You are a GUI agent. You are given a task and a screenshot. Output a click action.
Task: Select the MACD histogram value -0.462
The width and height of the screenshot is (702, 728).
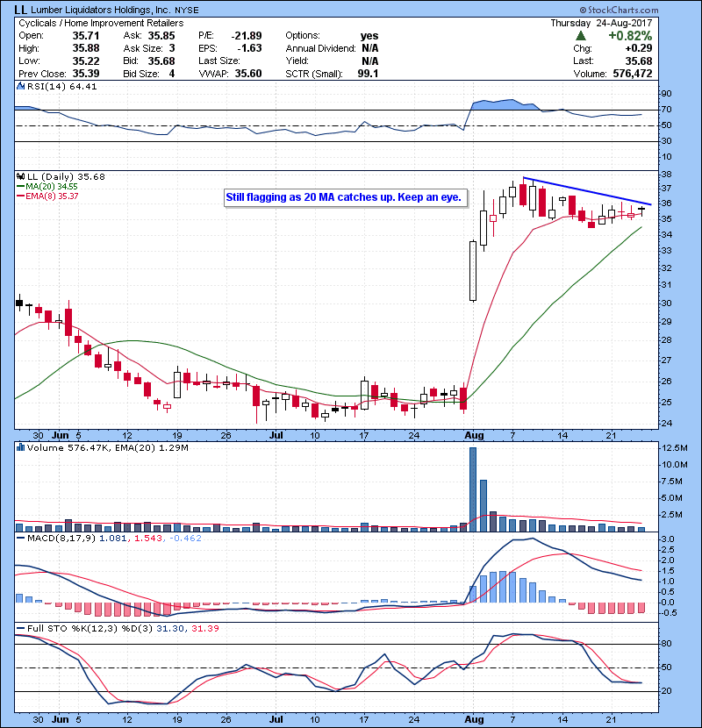pyautogui.click(x=185, y=539)
